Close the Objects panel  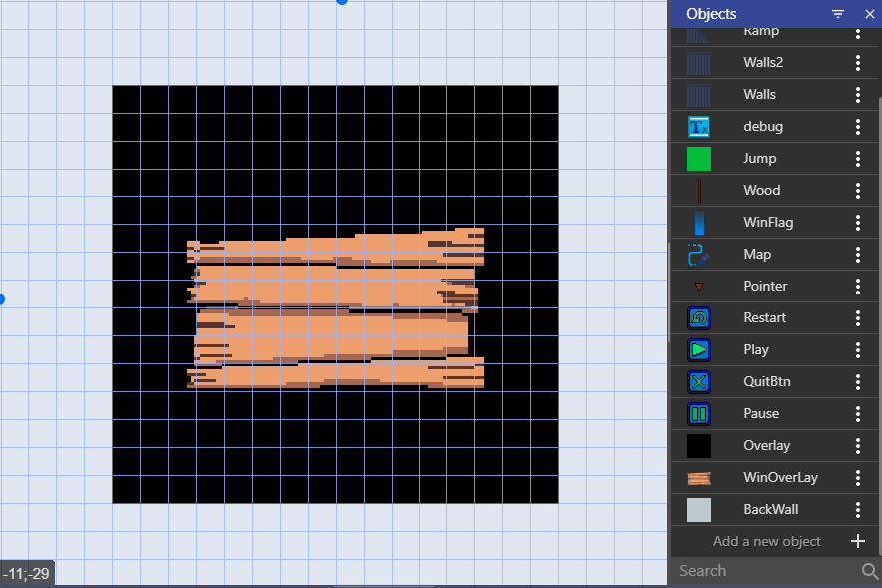click(x=870, y=14)
